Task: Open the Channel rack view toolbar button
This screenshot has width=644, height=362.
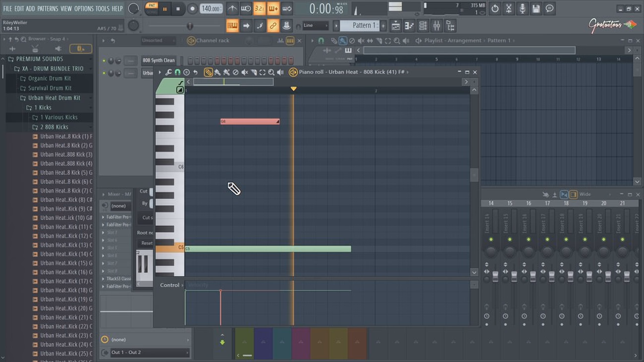Action: [423, 26]
